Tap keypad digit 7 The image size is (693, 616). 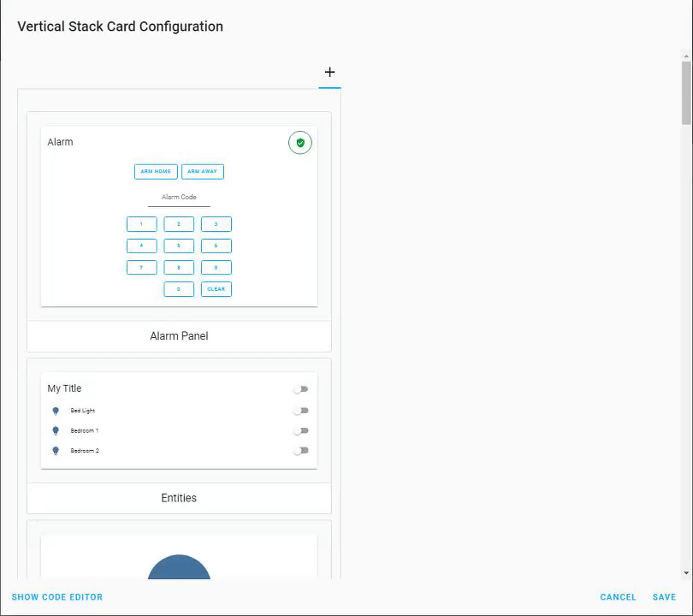142,267
